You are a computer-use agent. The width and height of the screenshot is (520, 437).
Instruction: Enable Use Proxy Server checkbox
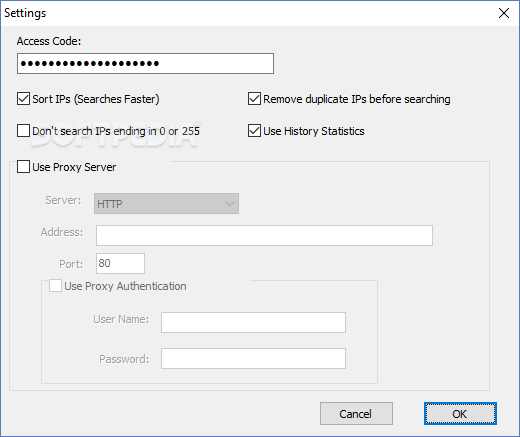pyautogui.click(x=23, y=167)
